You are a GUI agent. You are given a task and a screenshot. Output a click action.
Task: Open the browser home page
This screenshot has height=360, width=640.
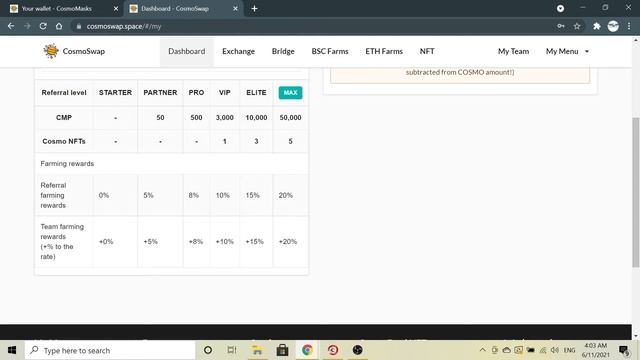pos(59,26)
